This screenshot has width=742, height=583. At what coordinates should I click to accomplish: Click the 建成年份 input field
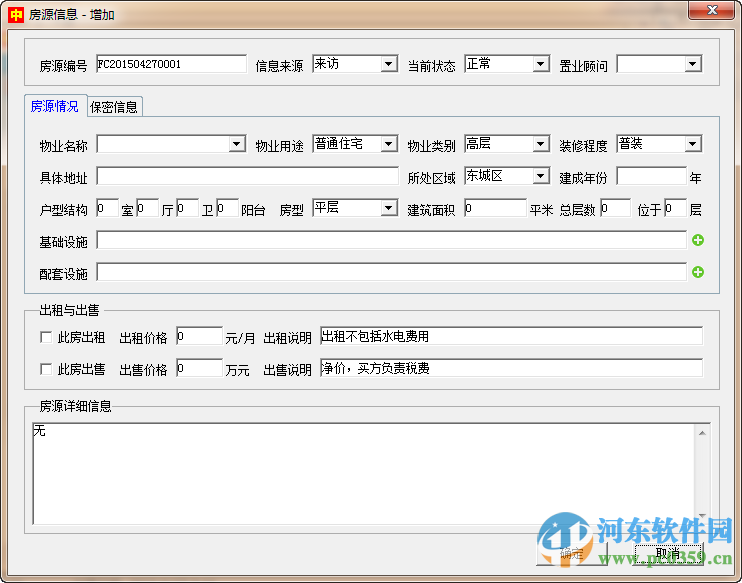tap(652, 176)
